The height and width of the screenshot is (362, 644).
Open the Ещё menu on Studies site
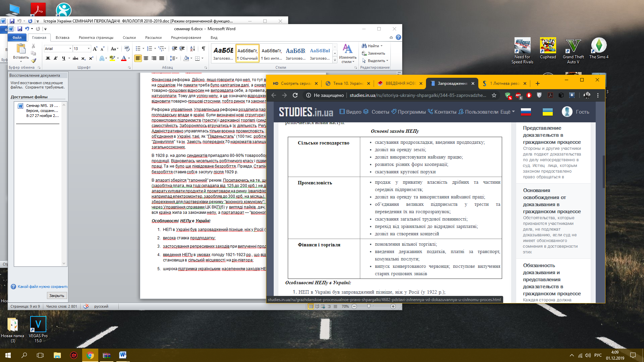pos(507,112)
